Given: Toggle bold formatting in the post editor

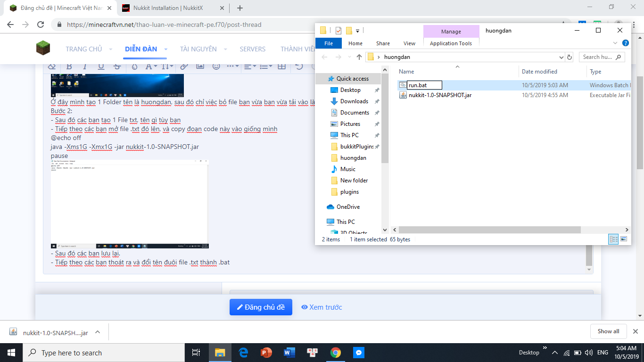Looking at the screenshot, I should (x=69, y=66).
